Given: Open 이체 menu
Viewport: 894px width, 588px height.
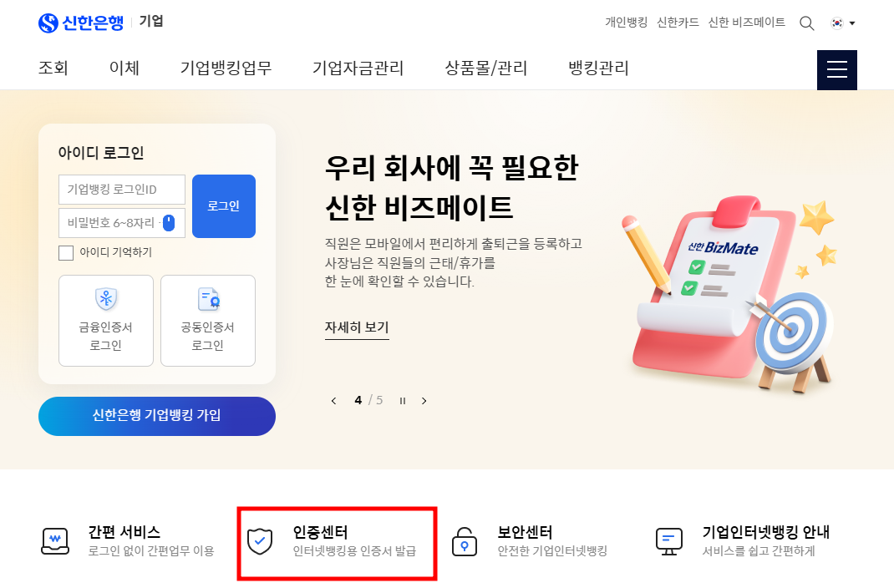Looking at the screenshot, I should pos(124,68).
